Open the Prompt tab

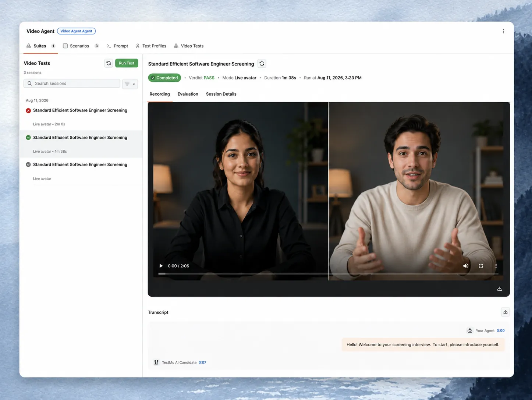117,46
